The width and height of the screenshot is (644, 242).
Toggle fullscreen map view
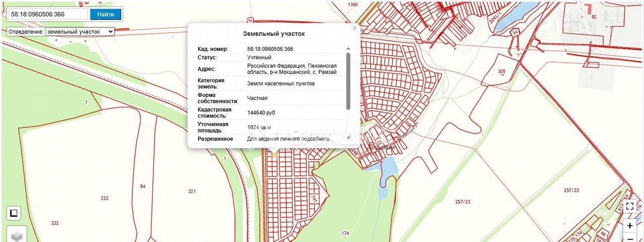[630, 206]
